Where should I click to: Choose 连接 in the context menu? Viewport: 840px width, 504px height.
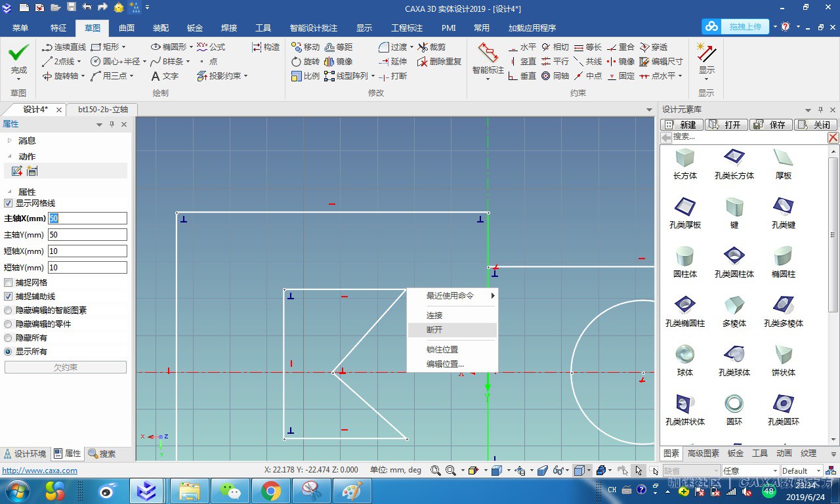tap(452, 316)
